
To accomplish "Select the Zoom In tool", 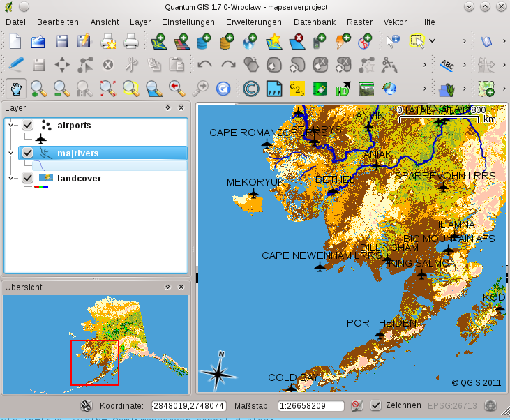I will pyautogui.click(x=38, y=89).
